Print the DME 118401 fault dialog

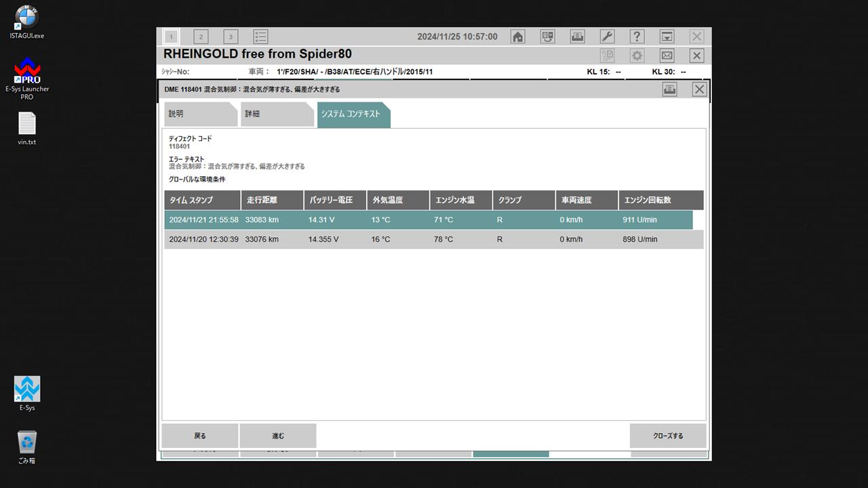670,89
